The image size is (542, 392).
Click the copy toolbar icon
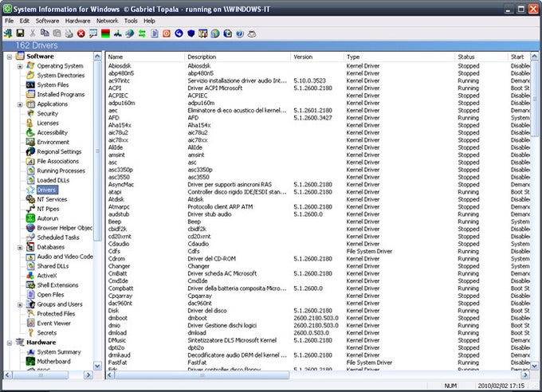45,33
